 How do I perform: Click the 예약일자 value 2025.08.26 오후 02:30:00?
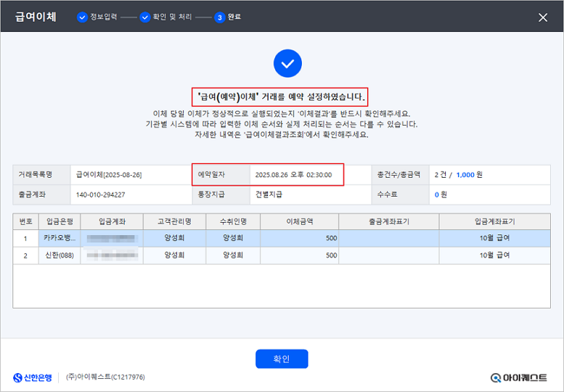coord(293,175)
